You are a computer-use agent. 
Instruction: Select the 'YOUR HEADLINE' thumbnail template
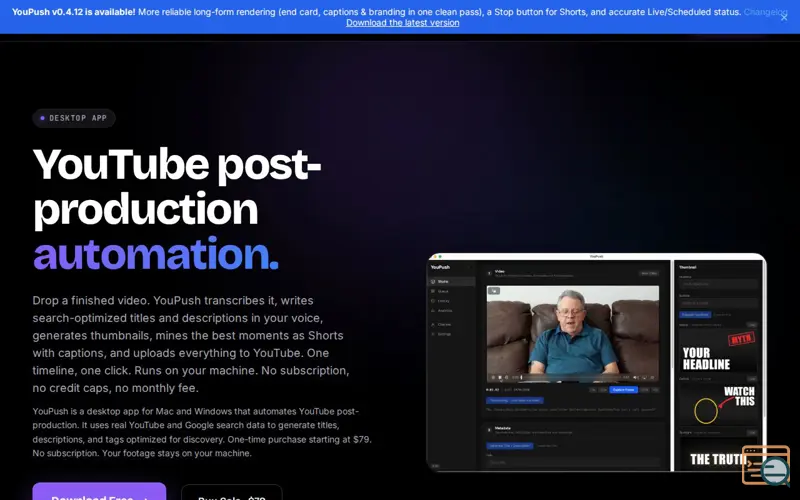719,352
